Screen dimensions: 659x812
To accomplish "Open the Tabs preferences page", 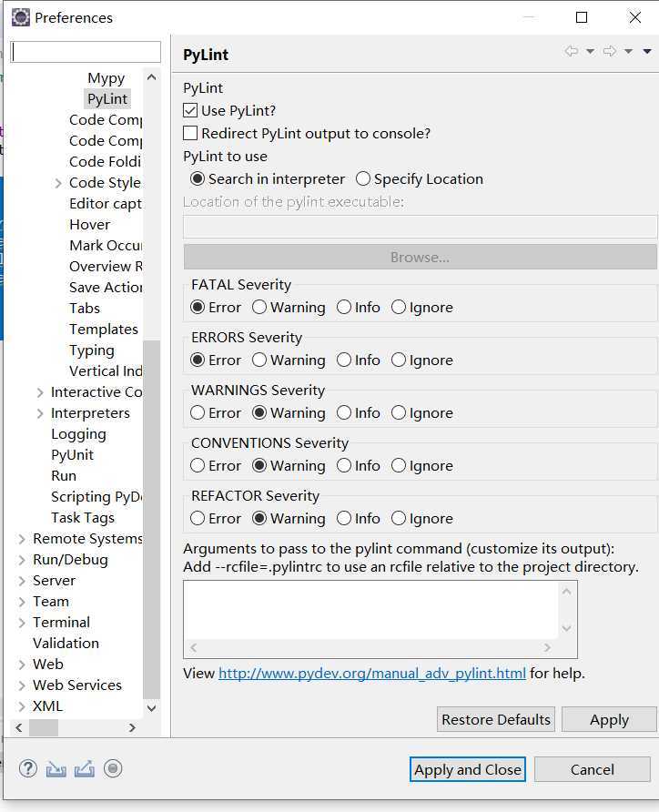I will 85,309.
